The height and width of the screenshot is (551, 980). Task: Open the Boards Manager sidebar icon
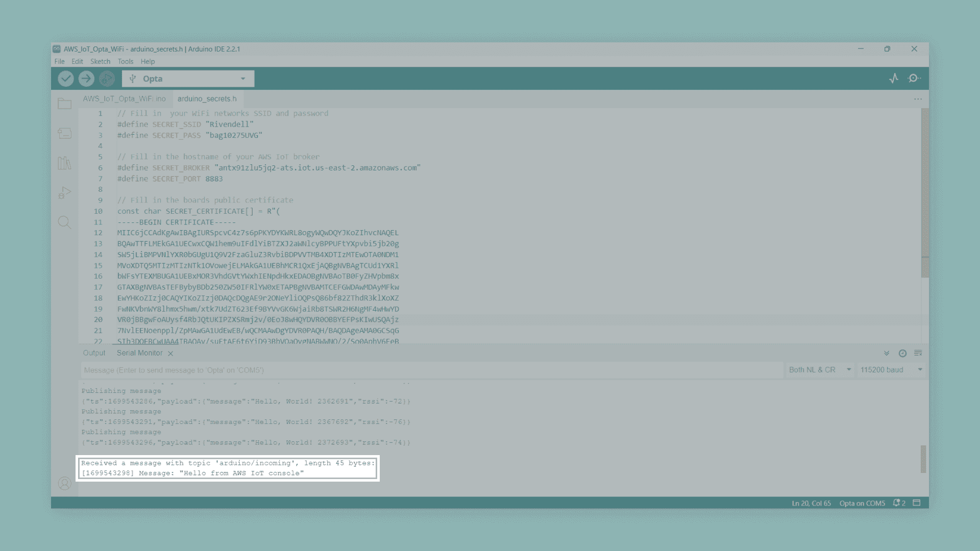coord(64,133)
